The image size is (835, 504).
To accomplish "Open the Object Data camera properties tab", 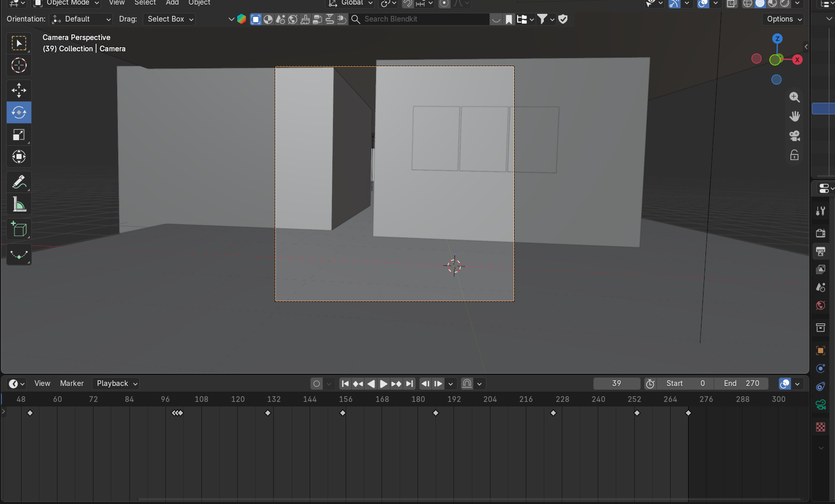I will click(821, 405).
